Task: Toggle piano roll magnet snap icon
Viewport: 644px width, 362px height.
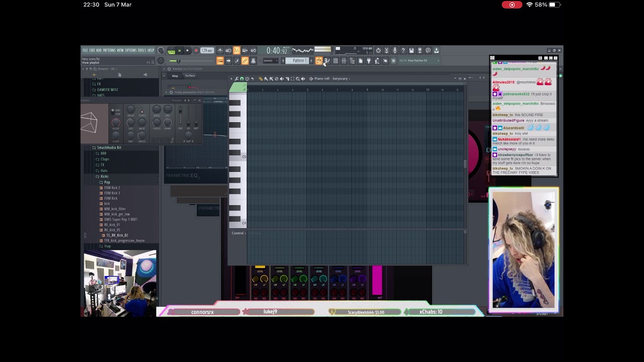Action: click(242, 78)
